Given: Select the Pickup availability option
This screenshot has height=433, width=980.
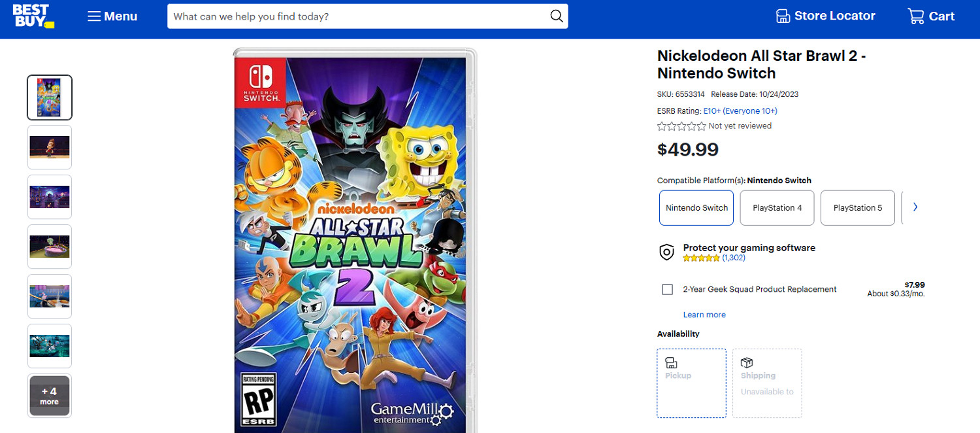Looking at the screenshot, I should click(691, 383).
